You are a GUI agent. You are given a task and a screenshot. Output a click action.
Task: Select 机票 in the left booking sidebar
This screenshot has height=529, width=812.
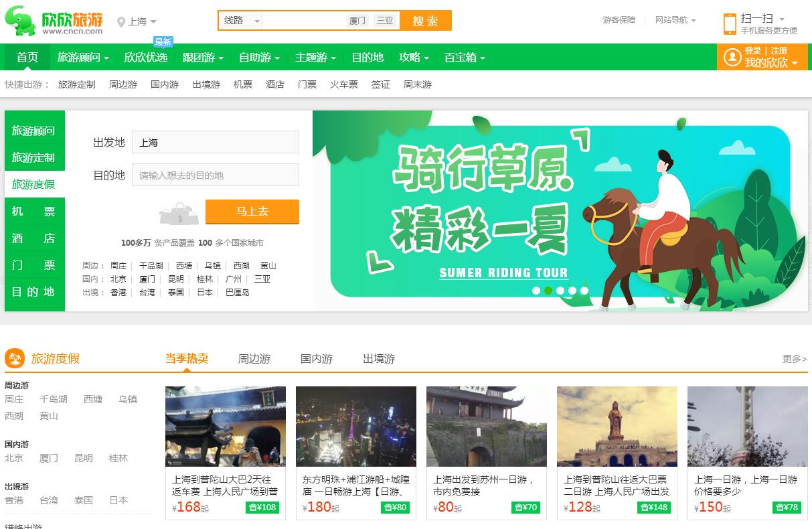pyautogui.click(x=34, y=212)
